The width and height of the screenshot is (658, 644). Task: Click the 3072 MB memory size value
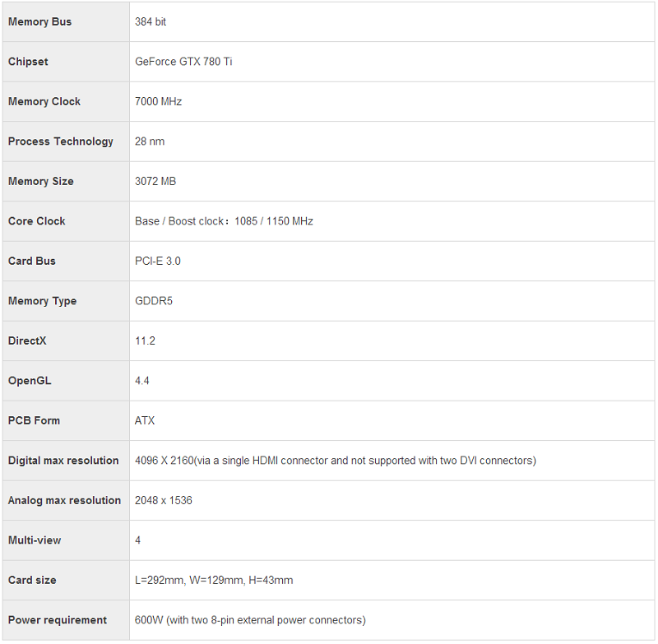coord(155,182)
